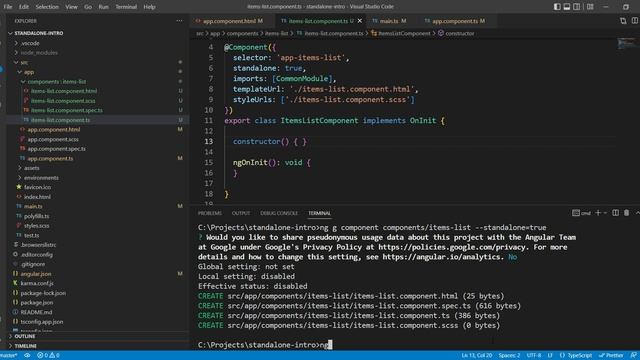Open the File menu
640x360 pixels.
pyautogui.click(x=8, y=7)
